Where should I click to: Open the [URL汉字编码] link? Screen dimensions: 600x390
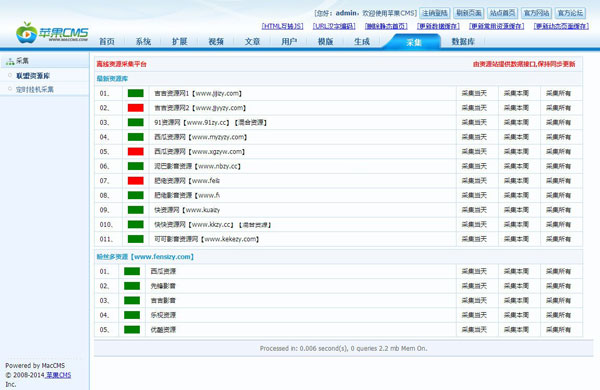[x=334, y=26]
